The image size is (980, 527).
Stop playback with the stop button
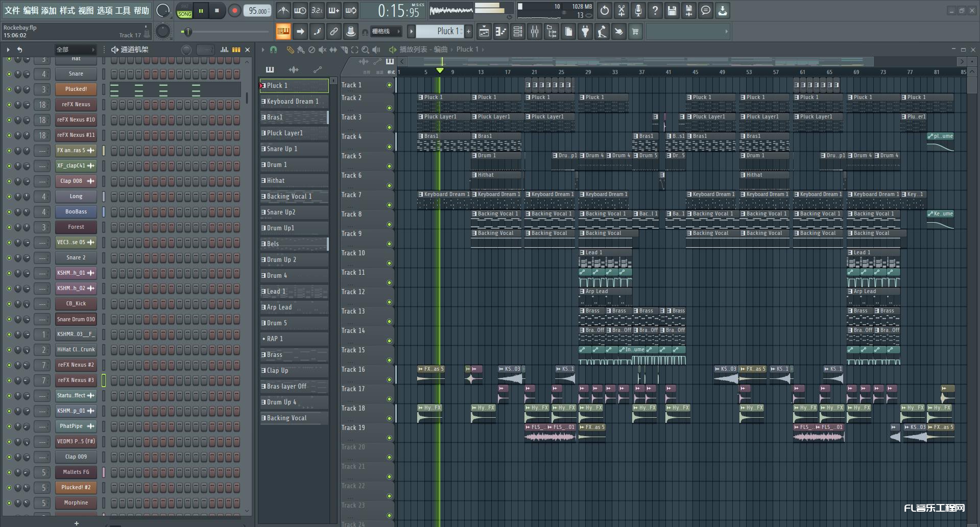click(217, 10)
